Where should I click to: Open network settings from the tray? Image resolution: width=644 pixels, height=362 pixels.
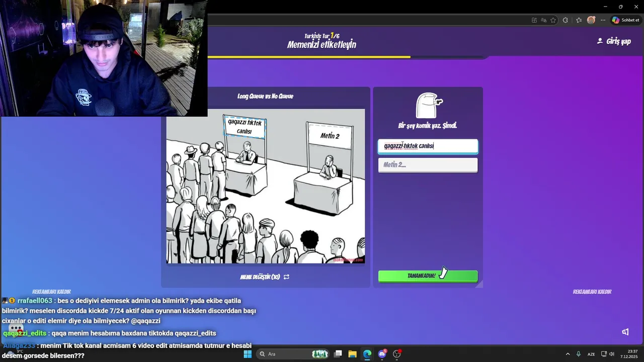click(604, 354)
